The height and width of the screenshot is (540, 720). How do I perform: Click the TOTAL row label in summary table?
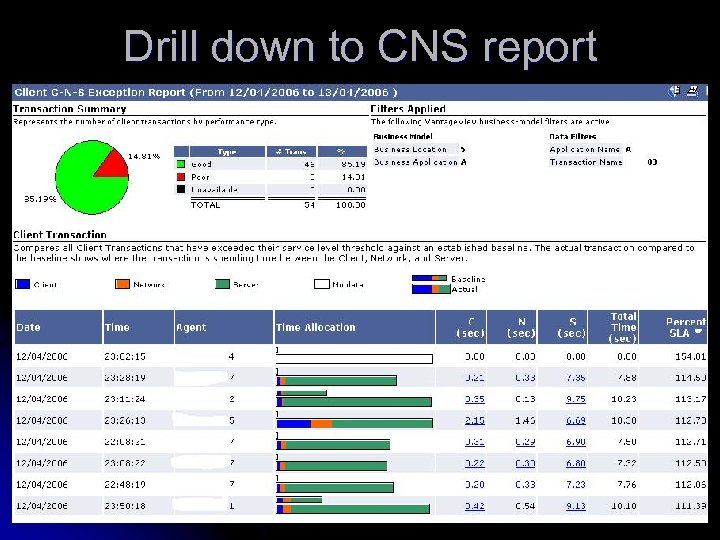205,205
